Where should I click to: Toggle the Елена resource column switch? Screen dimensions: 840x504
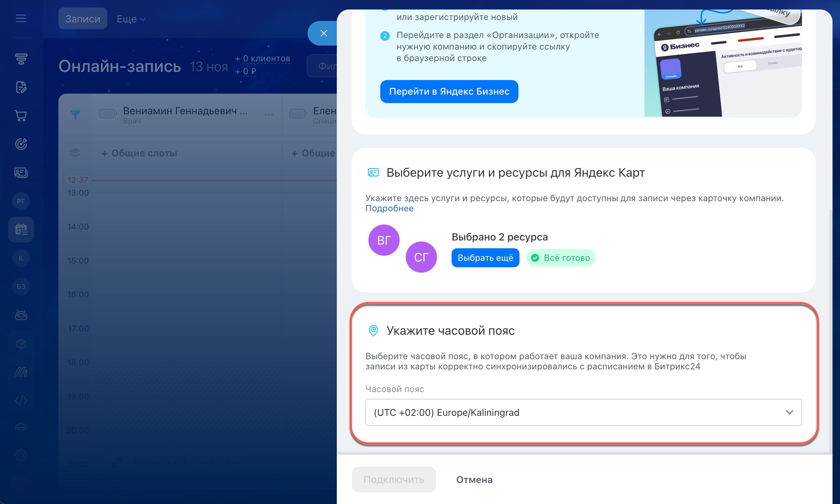(298, 113)
